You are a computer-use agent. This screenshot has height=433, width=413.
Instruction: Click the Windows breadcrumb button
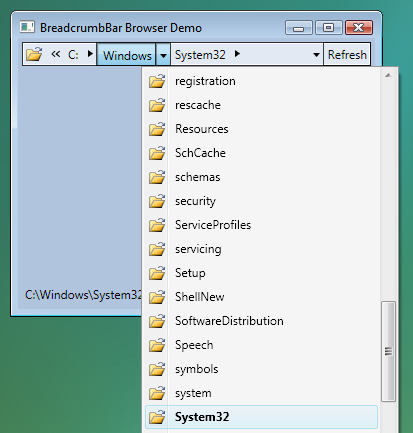point(127,55)
